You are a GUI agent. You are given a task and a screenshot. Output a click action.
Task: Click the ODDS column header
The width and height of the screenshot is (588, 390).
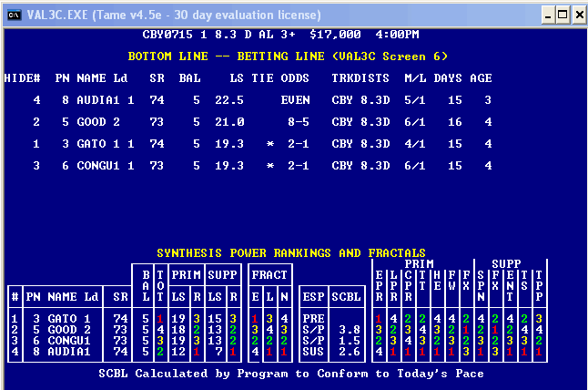(x=295, y=78)
